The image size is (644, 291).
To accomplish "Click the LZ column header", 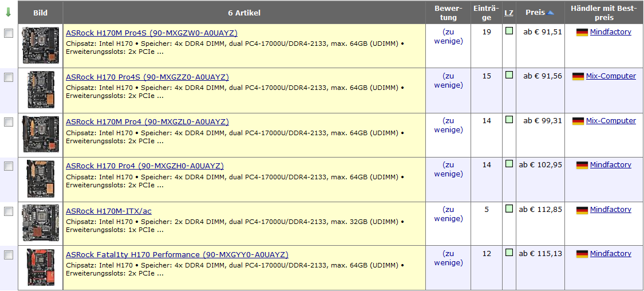I will pyautogui.click(x=509, y=13).
